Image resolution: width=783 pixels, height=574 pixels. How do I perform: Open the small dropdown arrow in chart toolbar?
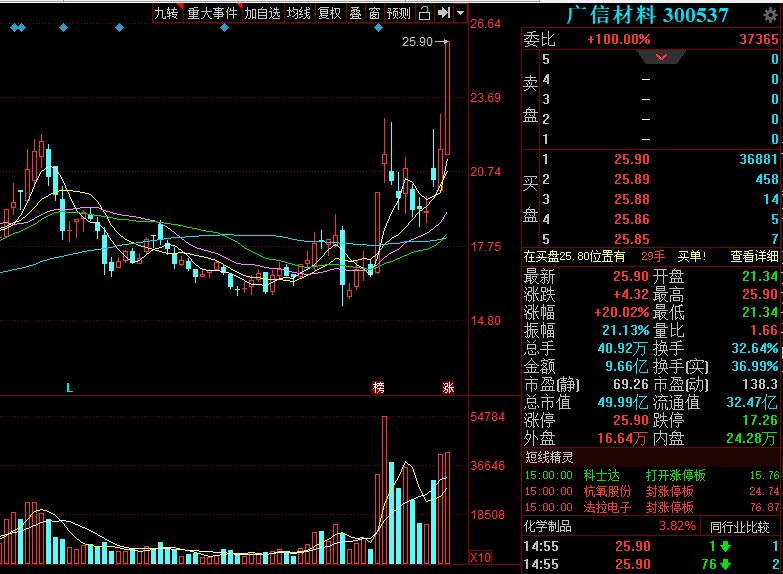click(460, 13)
